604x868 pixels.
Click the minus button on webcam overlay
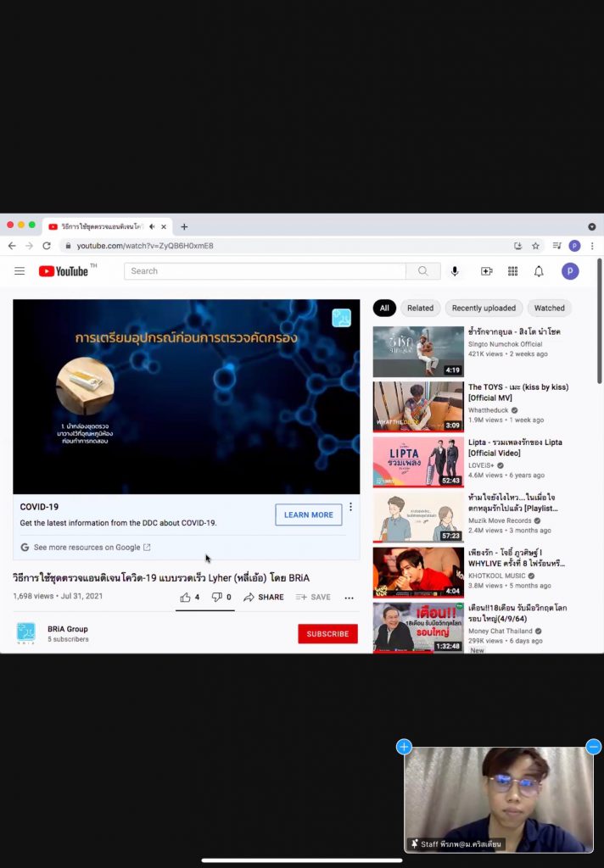pos(594,747)
